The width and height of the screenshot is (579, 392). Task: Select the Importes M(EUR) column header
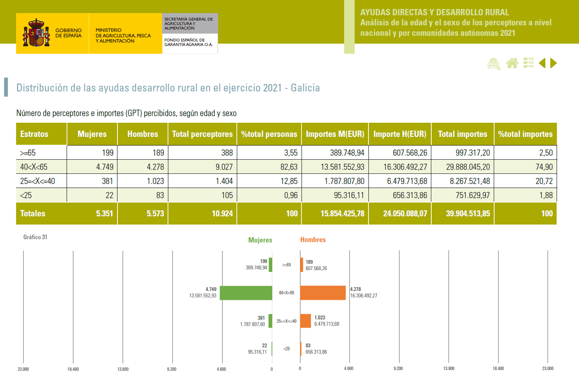tap(335, 134)
